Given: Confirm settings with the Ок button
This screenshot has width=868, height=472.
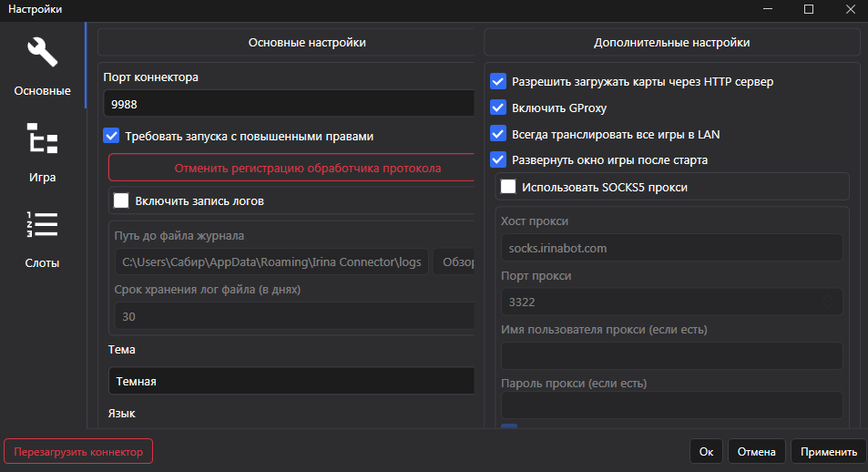Looking at the screenshot, I should [706, 452].
